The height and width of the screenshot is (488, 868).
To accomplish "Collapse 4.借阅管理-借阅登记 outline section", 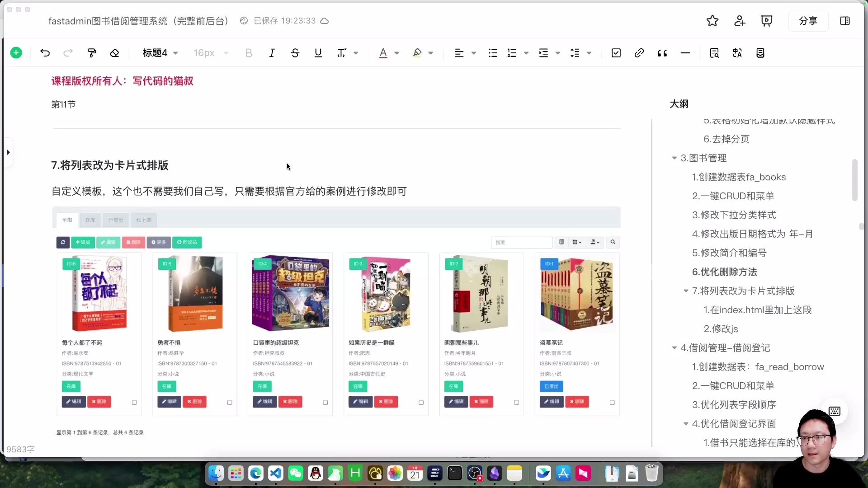I will [x=674, y=348].
